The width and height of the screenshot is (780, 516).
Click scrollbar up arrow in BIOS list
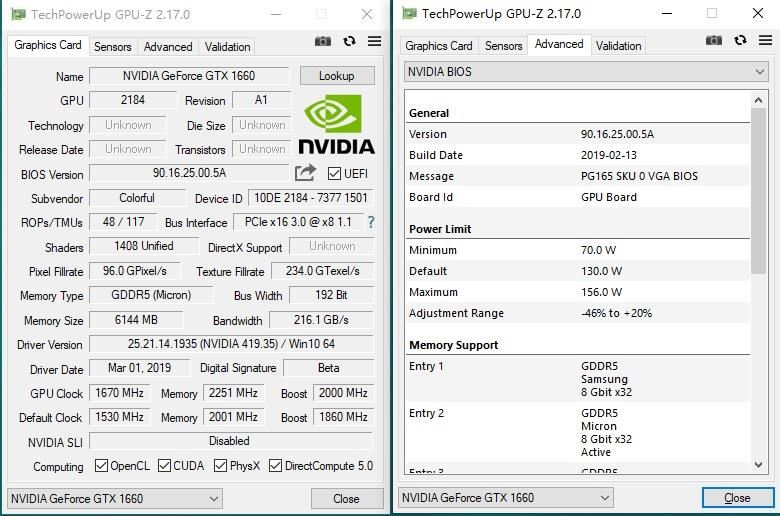click(758, 100)
